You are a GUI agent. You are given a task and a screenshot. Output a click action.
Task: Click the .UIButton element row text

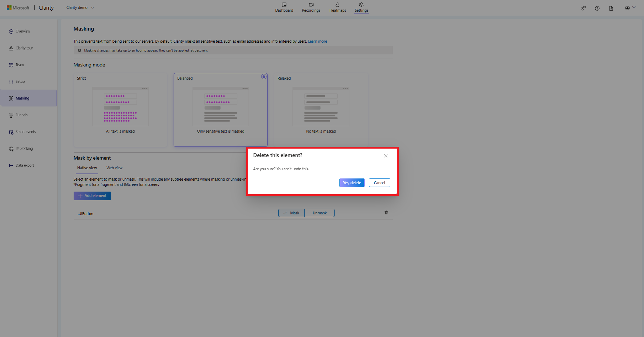[86, 214]
